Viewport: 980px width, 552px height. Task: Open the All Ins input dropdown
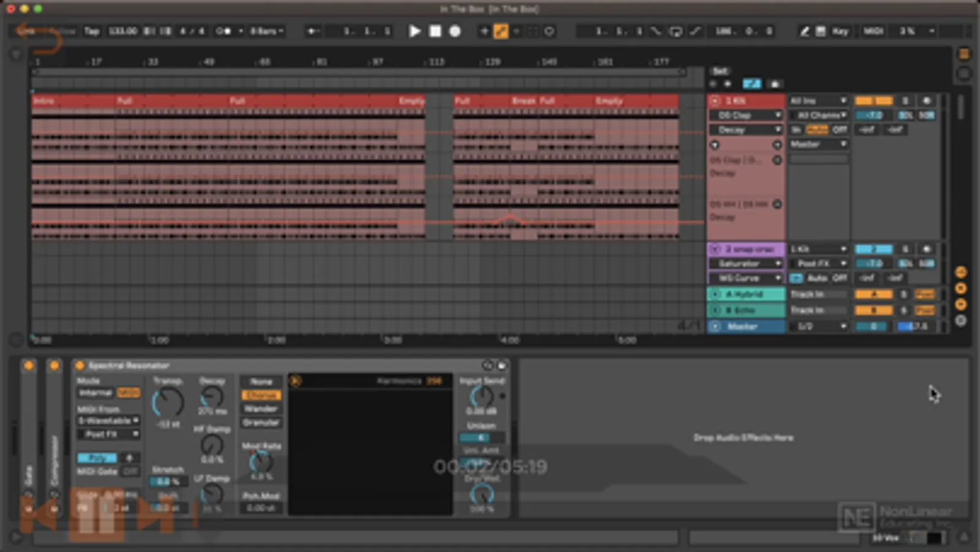[x=818, y=101]
